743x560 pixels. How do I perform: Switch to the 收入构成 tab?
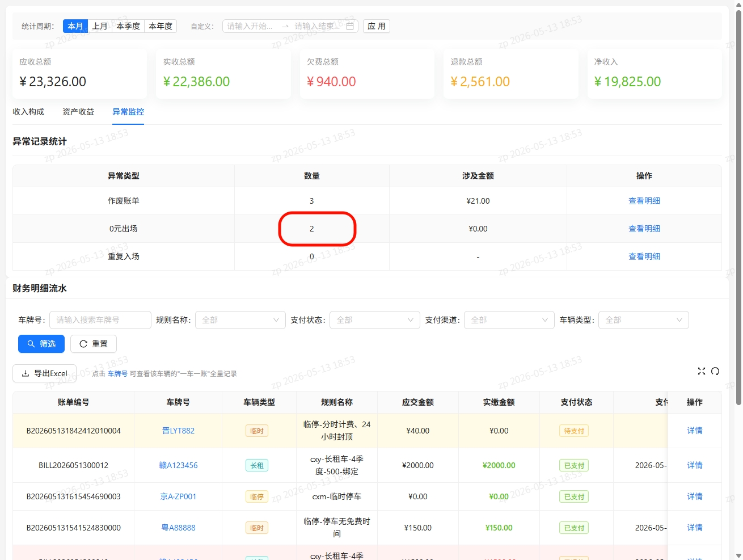coord(28,112)
